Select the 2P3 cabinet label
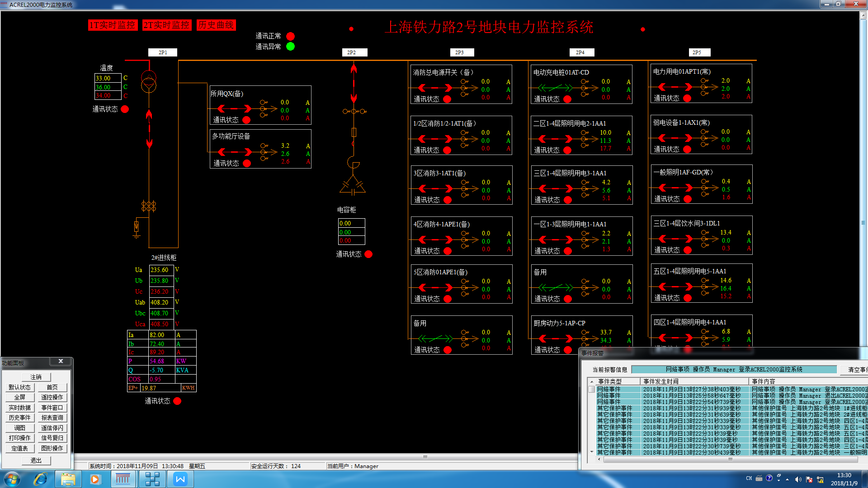 (462, 52)
